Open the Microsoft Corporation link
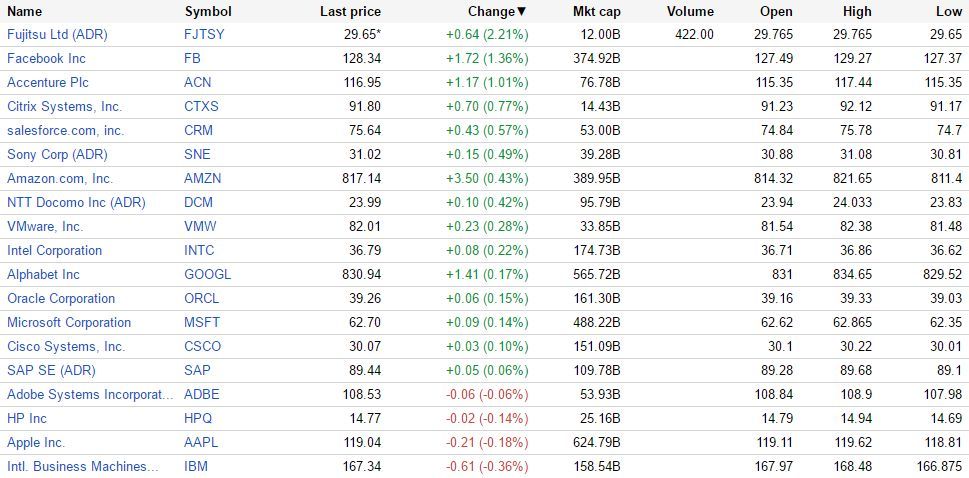Viewport: 969px width, 478px height. coord(69,322)
